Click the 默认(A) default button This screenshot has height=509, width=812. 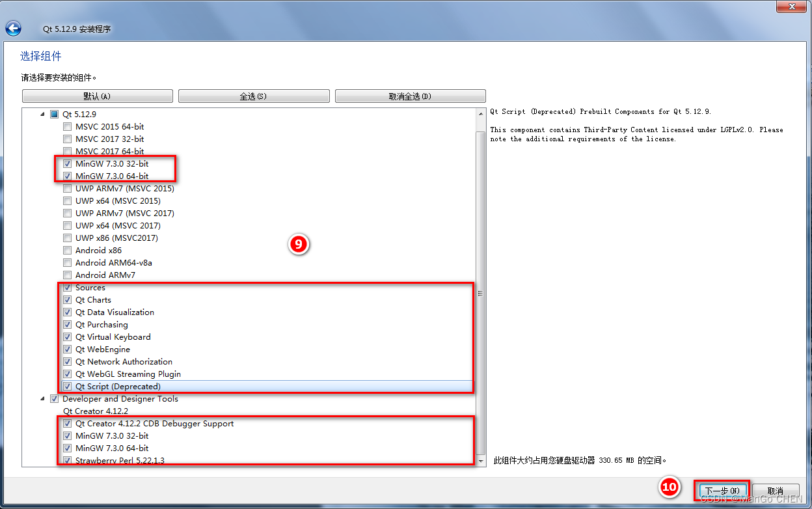tap(98, 96)
